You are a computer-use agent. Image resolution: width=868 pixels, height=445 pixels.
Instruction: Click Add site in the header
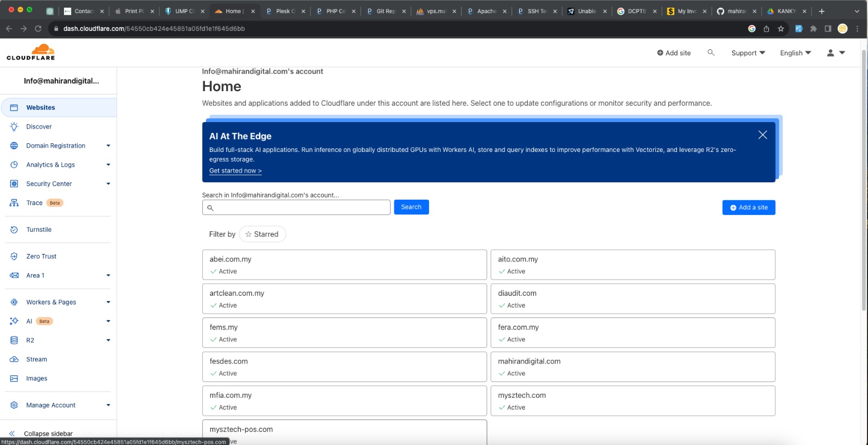pyautogui.click(x=674, y=53)
